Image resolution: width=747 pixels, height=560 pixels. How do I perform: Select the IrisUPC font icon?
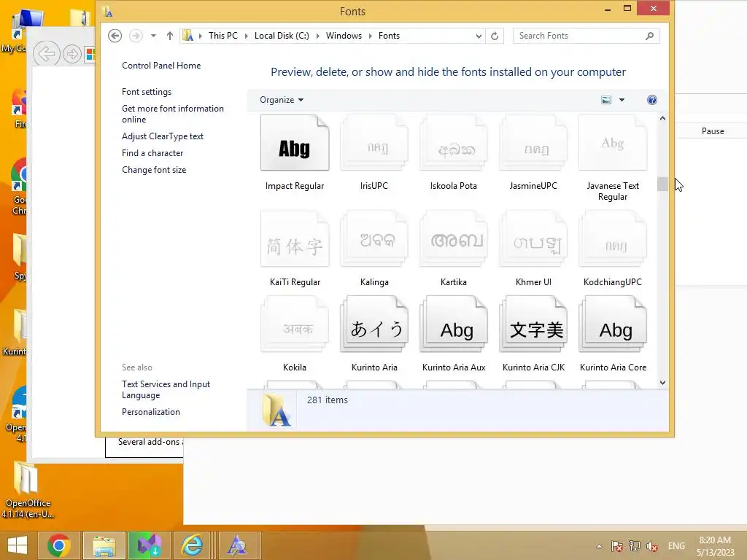[374, 143]
